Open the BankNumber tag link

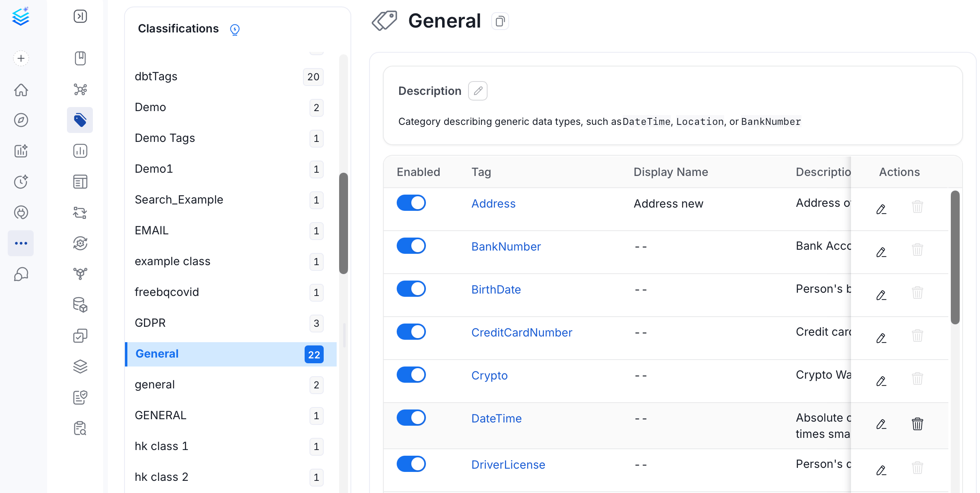pyautogui.click(x=506, y=246)
